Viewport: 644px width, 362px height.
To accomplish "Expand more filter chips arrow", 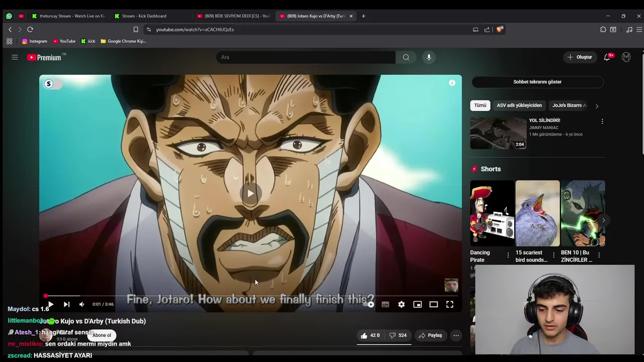I will (597, 106).
